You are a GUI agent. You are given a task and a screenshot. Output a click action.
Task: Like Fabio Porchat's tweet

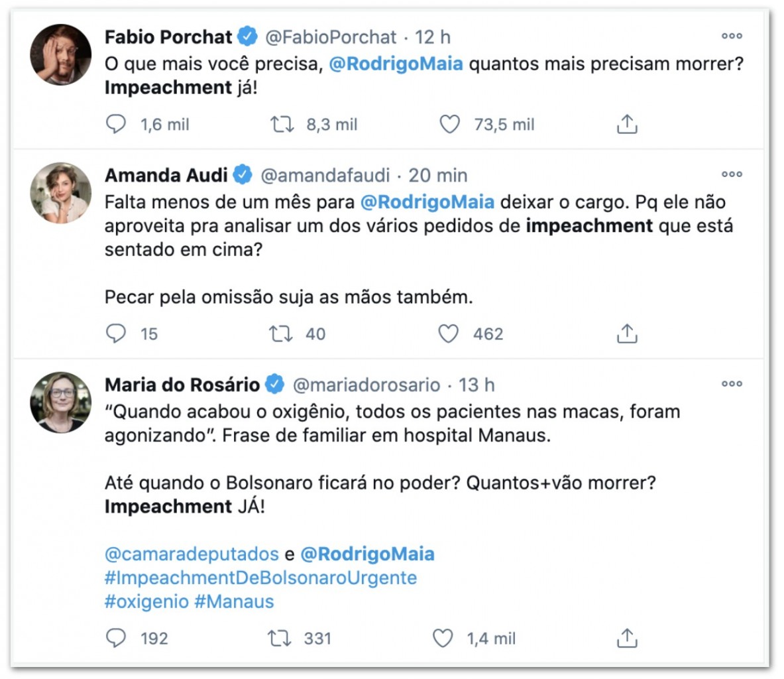coord(449,124)
